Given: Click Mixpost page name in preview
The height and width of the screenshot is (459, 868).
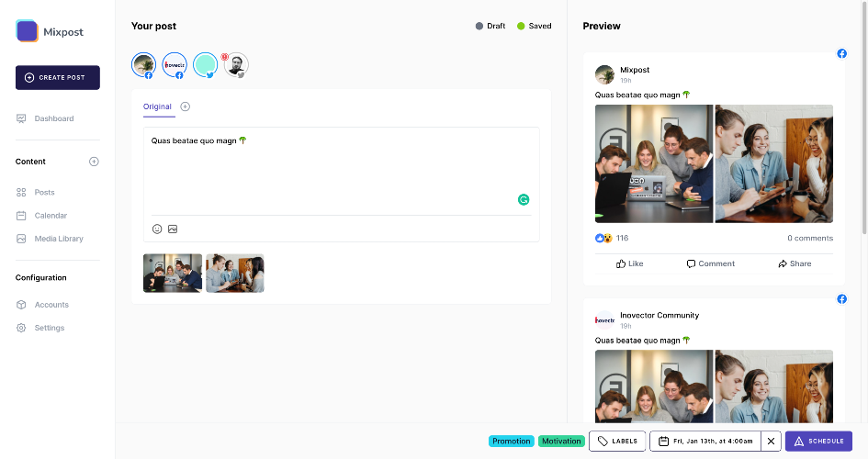Looking at the screenshot, I should [635, 70].
